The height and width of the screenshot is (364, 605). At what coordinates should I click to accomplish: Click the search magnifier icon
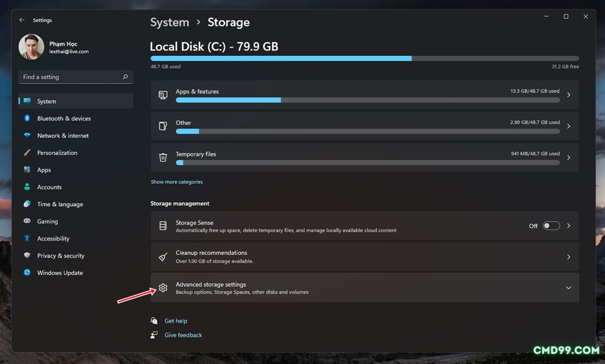point(125,77)
